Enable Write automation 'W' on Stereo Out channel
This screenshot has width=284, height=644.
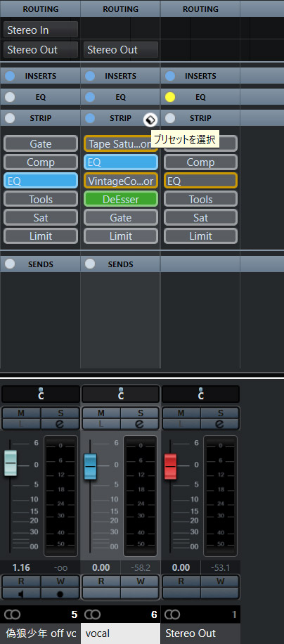[220, 581]
